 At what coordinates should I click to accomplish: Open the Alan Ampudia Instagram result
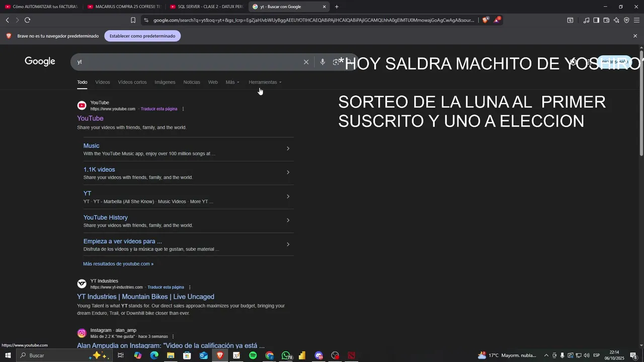tap(171, 346)
